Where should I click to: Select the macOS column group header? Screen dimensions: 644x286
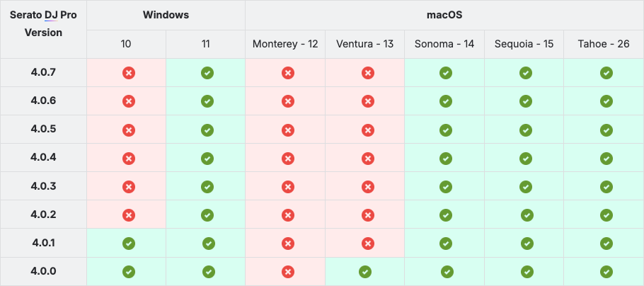(444, 15)
